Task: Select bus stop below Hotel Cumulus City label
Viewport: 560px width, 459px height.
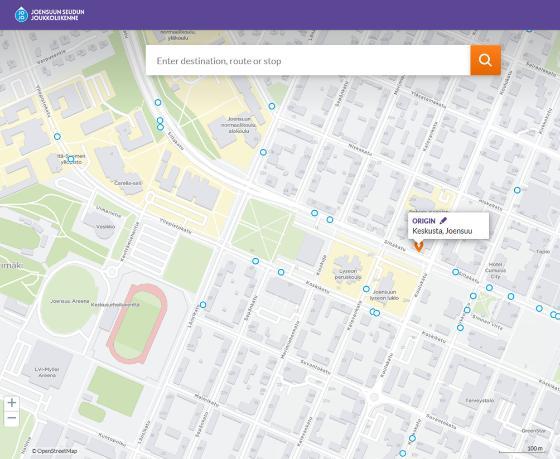Action: tap(489, 288)
